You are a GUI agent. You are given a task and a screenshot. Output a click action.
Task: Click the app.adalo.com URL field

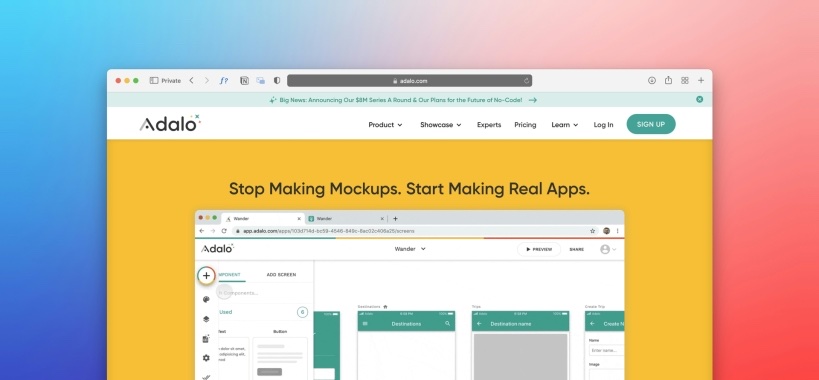(x=414, y=231)
